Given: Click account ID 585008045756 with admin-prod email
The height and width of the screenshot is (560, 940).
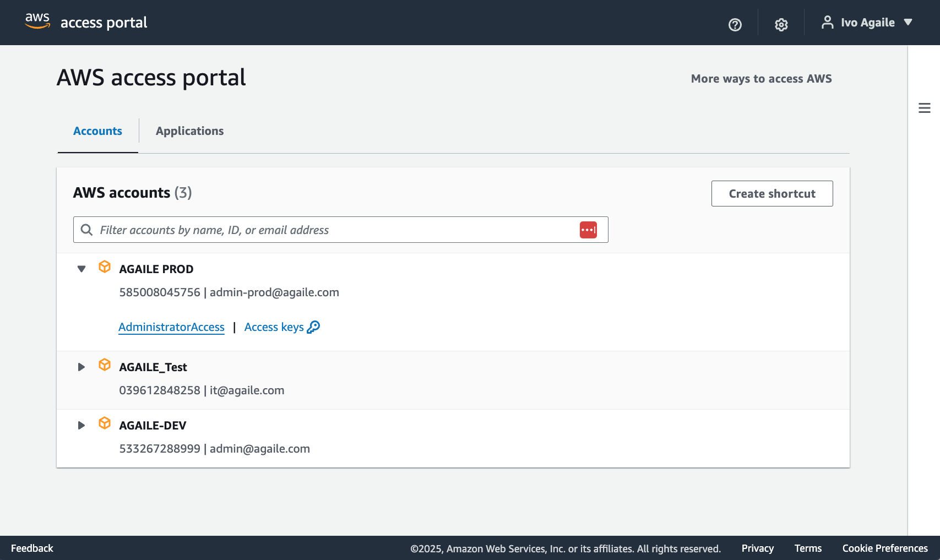Looking at the screenshot, I should [229, 292].
